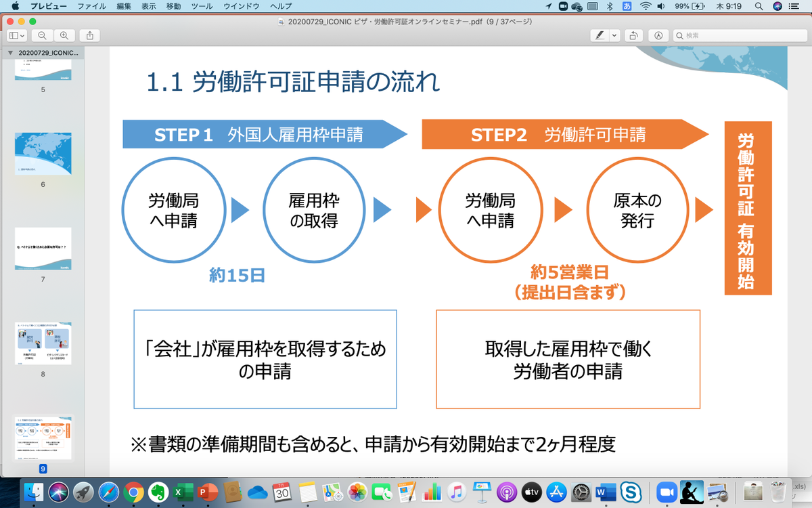
Task: Open Finder from the Dock
Action: pyautogui.click(x=33, y=492)
